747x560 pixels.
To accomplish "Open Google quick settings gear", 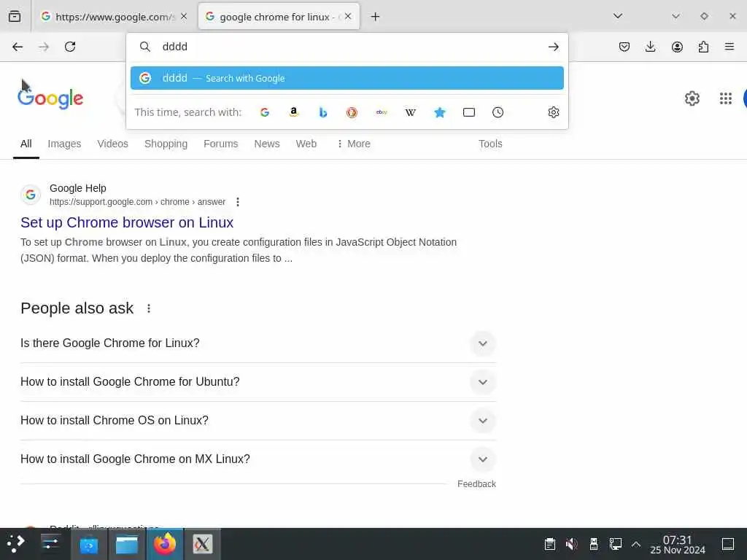I will coord(692,98).
